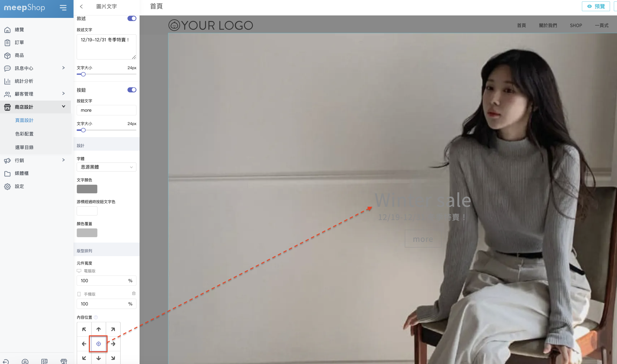Open 選單目錄 in sidebar submenu
The image size is (617, 364).
point(24,148)
